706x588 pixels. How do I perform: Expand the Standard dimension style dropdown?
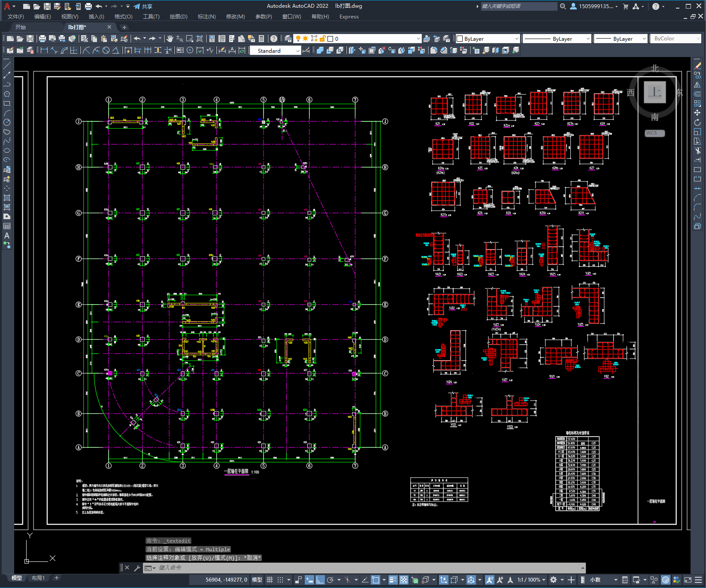click(275, 51)
